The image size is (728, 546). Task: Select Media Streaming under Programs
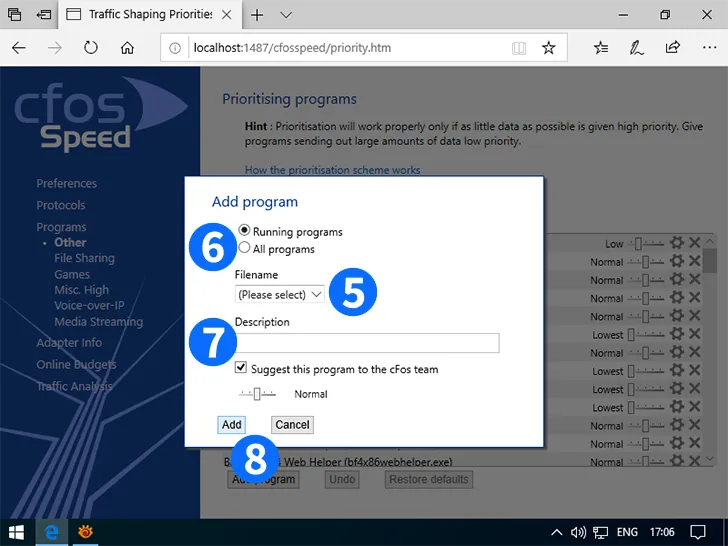point(98,322)
